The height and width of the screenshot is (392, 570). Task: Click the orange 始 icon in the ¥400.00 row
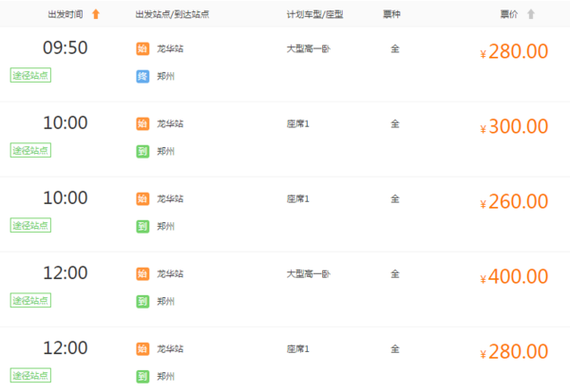click(x=142, y=273)
